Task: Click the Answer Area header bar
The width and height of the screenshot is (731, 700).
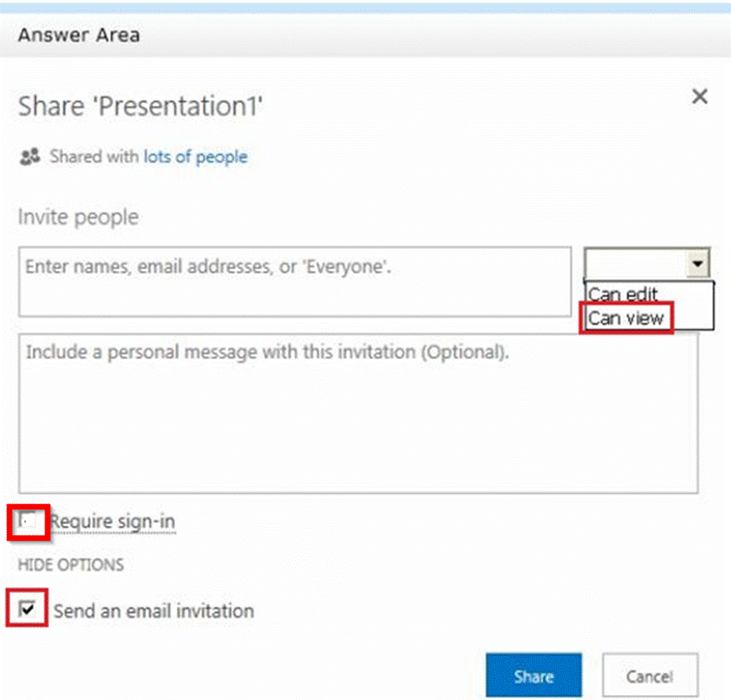Action: tap(365, 36)
